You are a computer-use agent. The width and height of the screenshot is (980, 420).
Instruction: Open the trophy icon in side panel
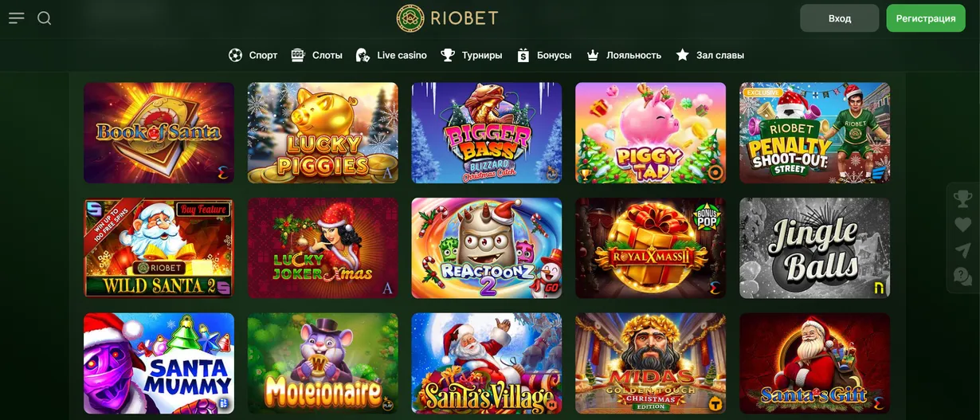pos(963,198)
